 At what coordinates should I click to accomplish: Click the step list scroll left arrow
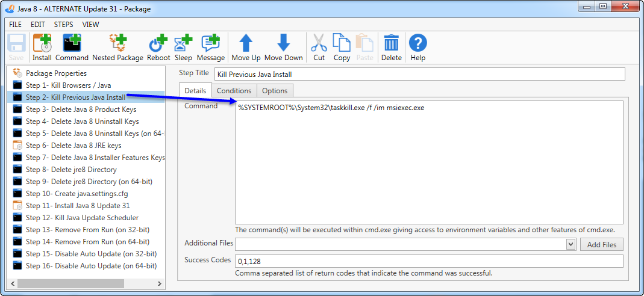coord(13,284)
